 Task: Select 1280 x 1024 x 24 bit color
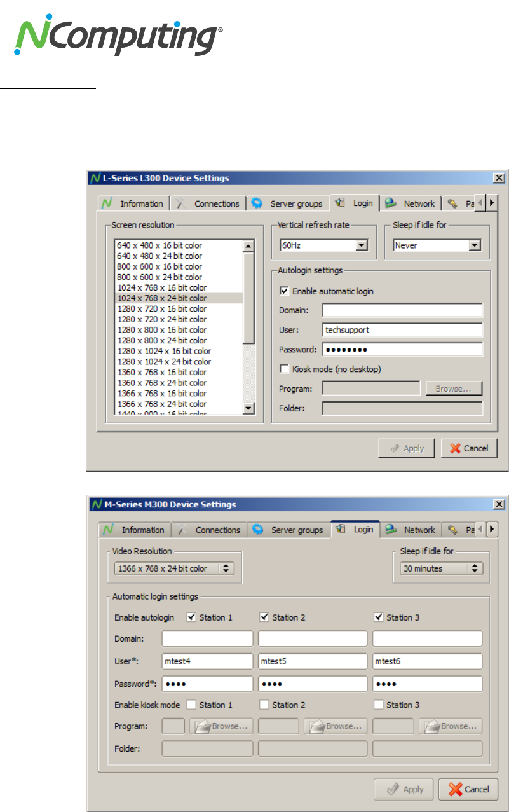click(x=179, y=361)
